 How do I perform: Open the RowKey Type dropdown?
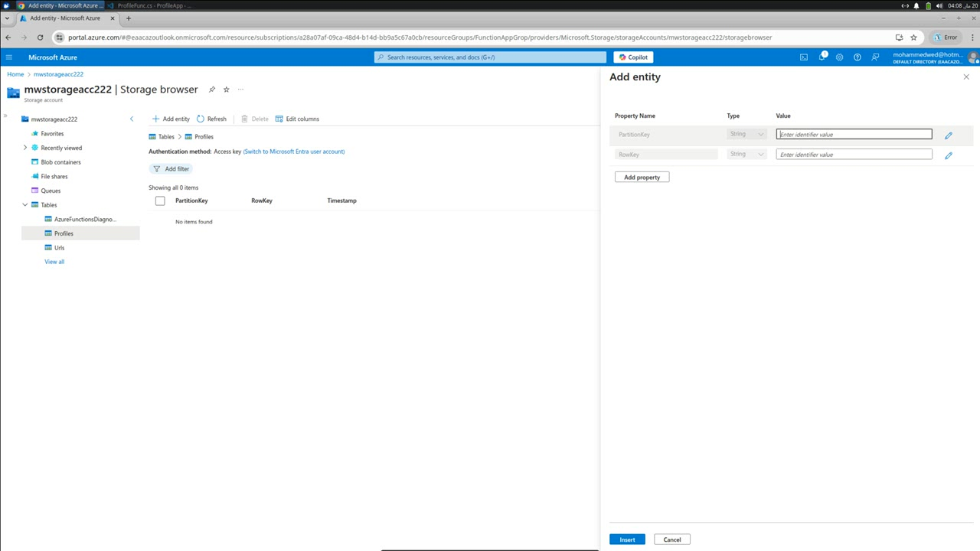746,154
